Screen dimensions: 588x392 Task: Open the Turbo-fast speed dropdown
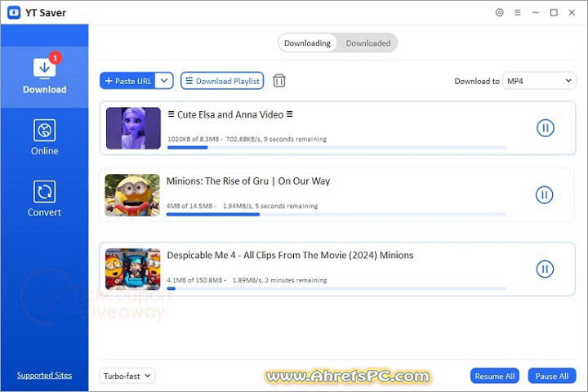[127, 376]
